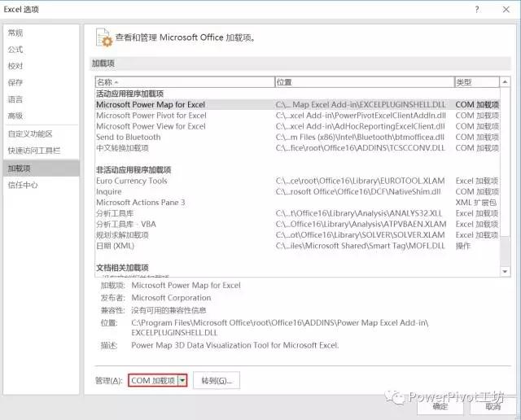Screen dimensions: 521x420
Task: Click the help question mark icon
Action: point(477,9)
